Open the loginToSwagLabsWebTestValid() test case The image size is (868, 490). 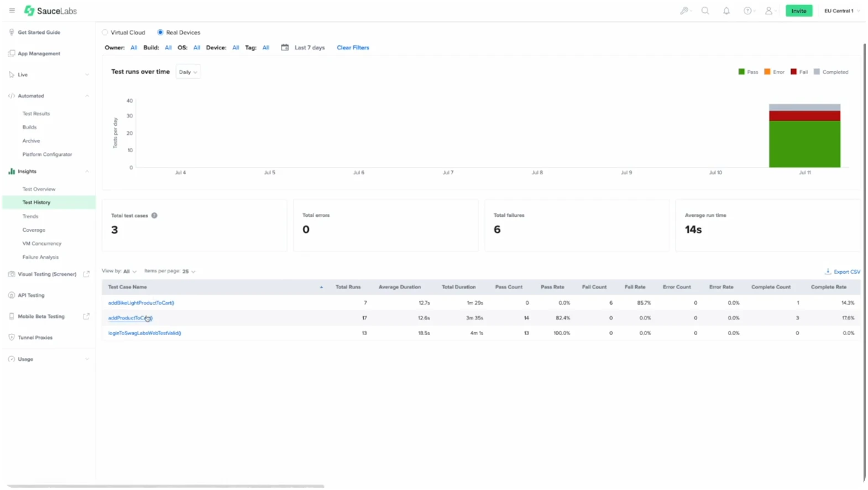pyautogui.click(x=144, y=333)
